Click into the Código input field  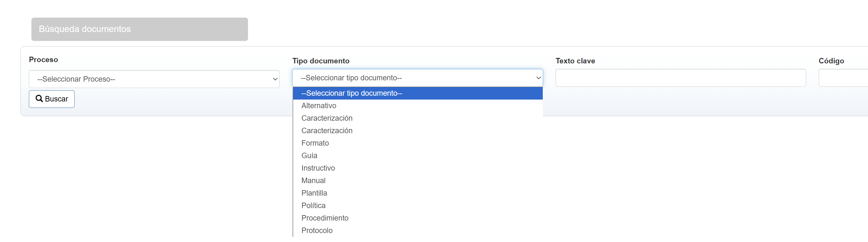point(843,78)
